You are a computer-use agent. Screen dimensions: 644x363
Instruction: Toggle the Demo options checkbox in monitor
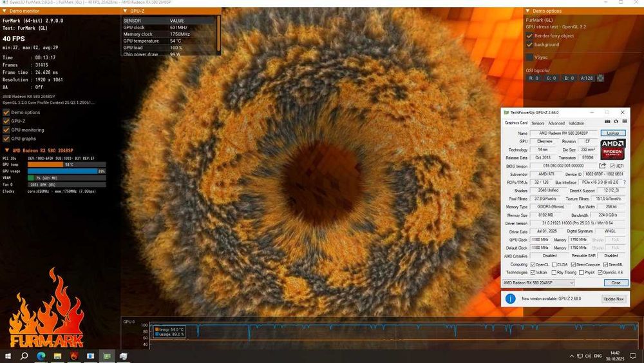coord(6,112)
